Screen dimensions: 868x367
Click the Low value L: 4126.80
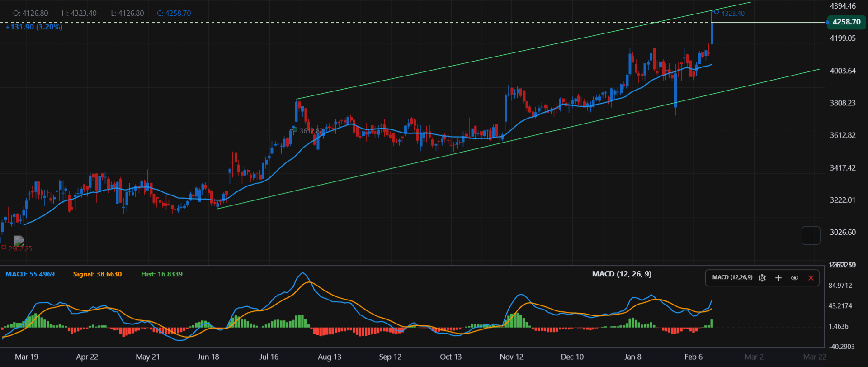[x=127, y=14]
